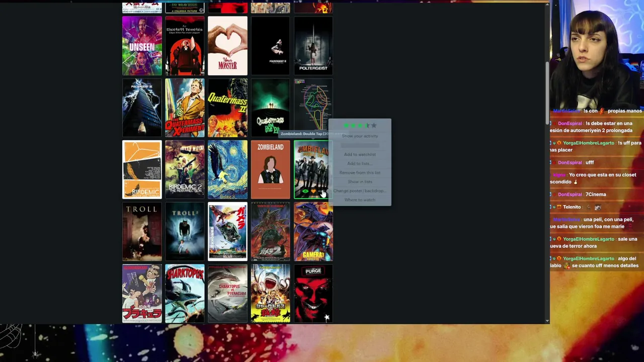Open the Birdemic coat hanger poster
The height and width of the screenshot is (362, 644).
pos(142,170)
